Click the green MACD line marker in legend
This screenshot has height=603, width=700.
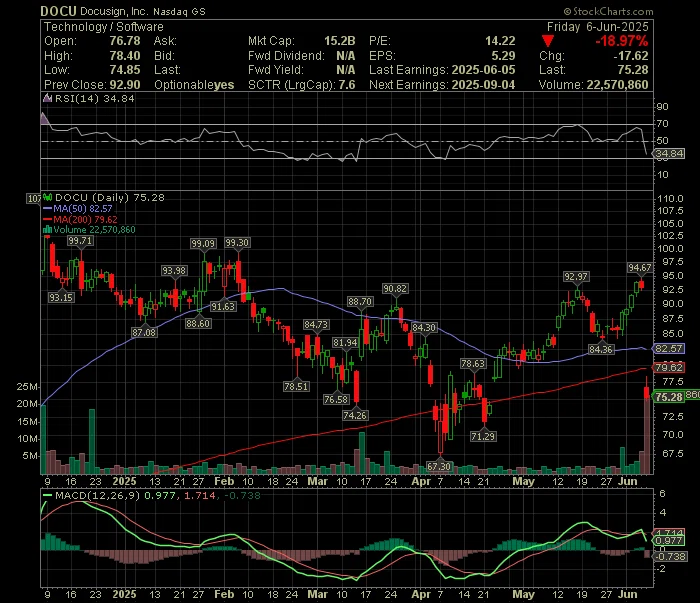[x=47, y=495]
